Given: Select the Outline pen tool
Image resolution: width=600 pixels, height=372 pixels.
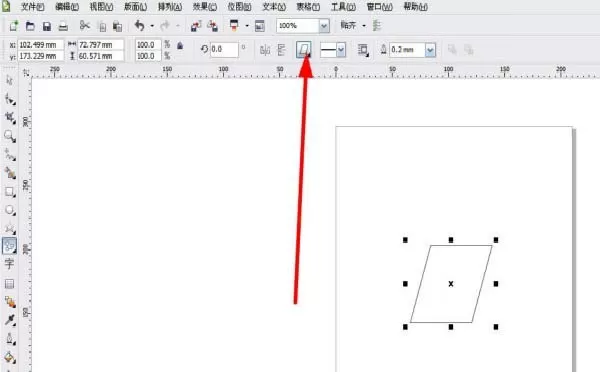Looking at the screenshot, I should [10, 339].
